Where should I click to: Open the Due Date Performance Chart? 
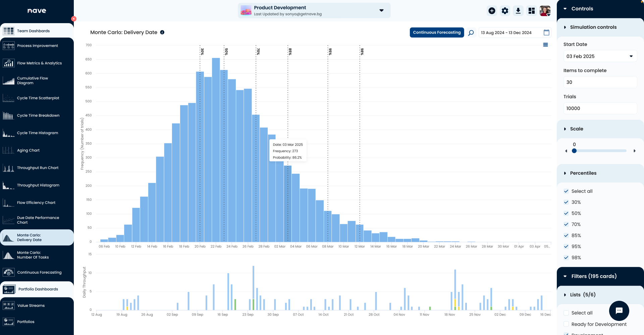pos(38,220)
